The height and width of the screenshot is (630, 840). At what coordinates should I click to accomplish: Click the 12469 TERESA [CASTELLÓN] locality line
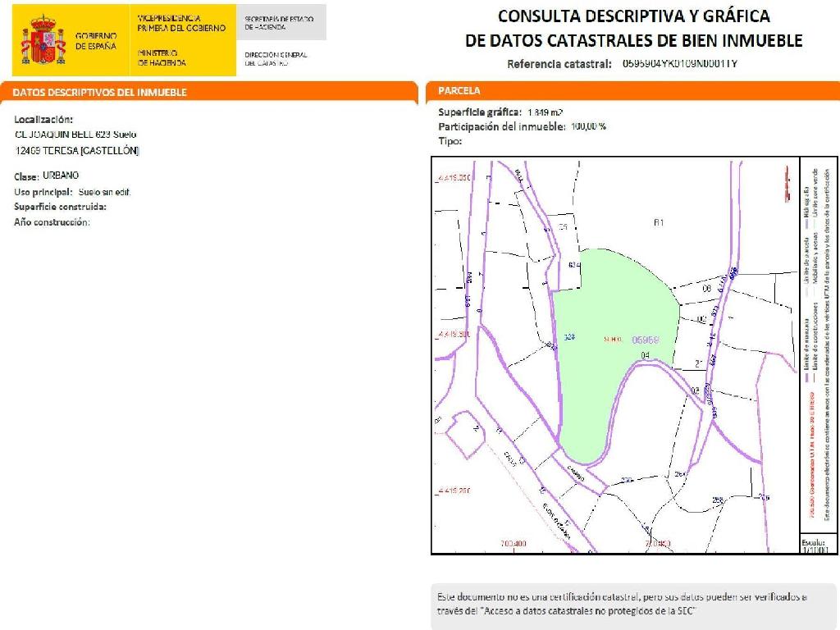point(77,150)
